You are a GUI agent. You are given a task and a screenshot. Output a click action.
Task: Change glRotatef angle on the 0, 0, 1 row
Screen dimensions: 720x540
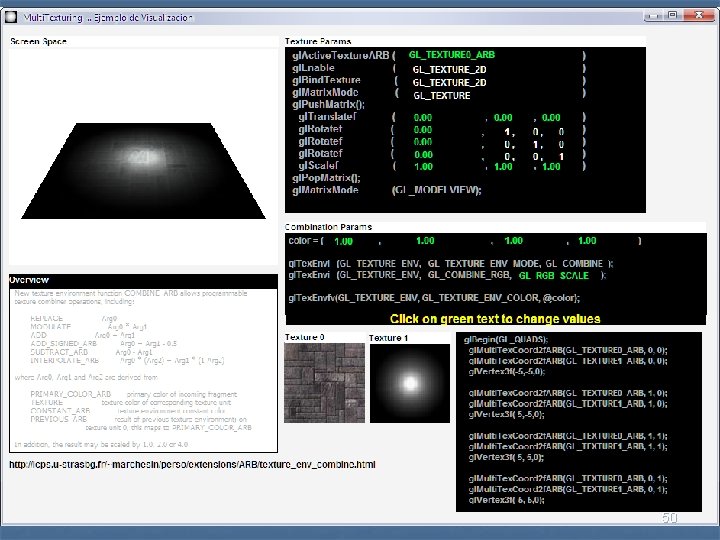pos(423,155)
